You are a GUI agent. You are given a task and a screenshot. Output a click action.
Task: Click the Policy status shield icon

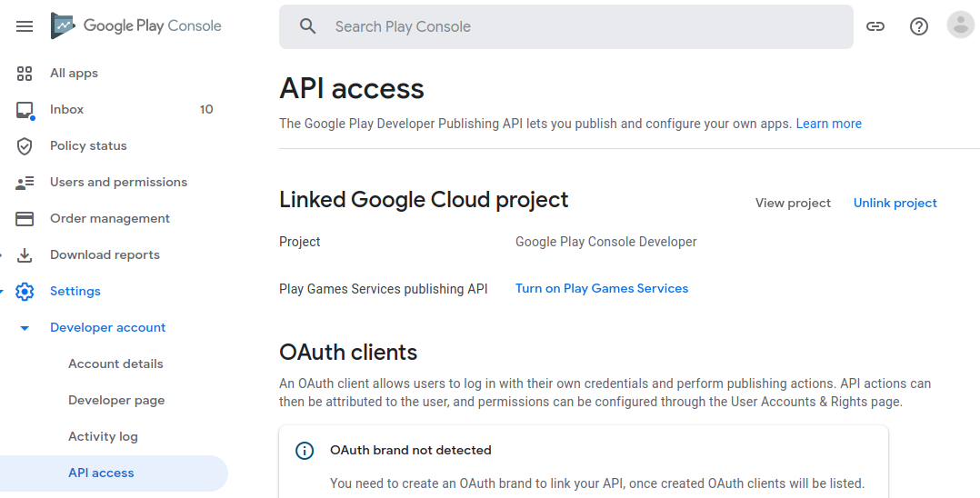click(25, 146)
